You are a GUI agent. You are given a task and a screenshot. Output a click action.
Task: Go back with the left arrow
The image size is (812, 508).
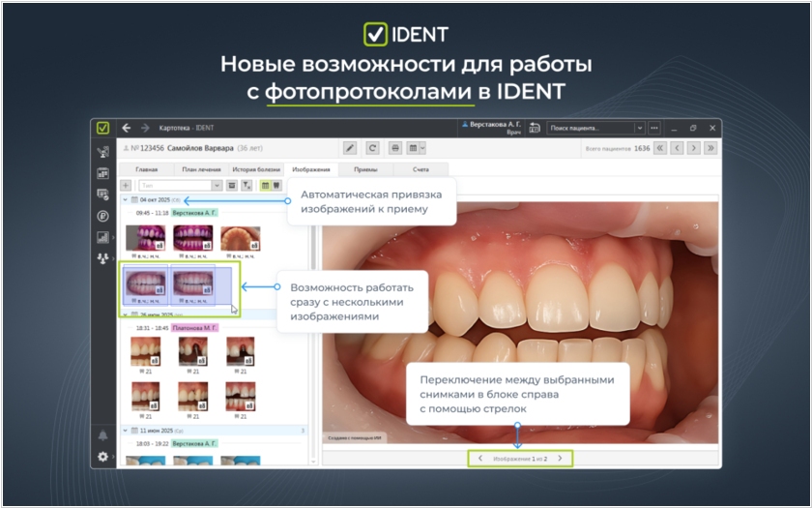[x=127, y=128]
